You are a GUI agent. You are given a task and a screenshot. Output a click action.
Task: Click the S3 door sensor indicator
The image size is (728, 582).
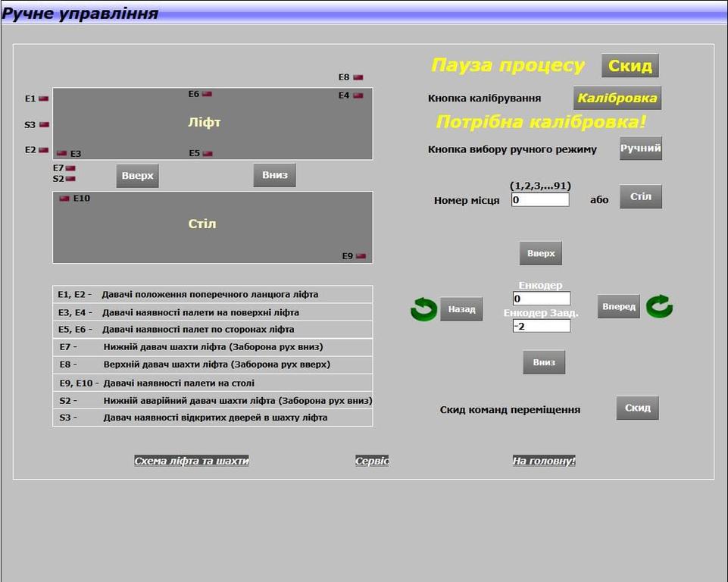tap(44, 124)
